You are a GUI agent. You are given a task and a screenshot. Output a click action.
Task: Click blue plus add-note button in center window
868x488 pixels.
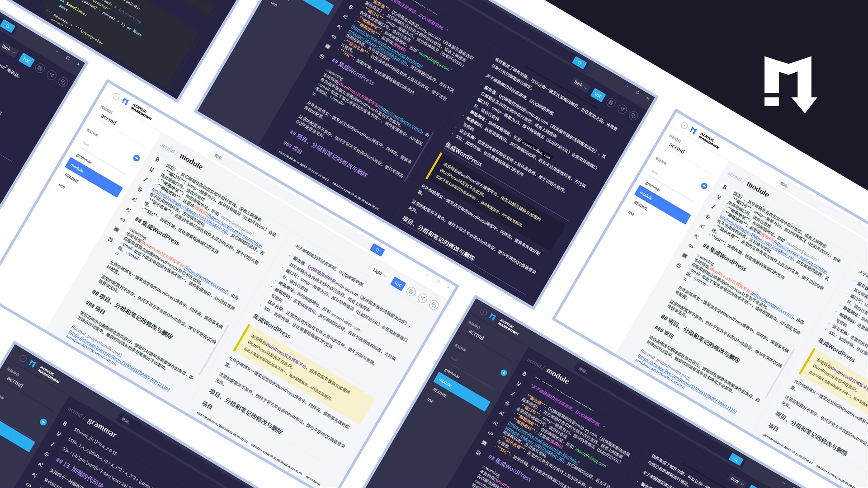click(x=136, y=158)
